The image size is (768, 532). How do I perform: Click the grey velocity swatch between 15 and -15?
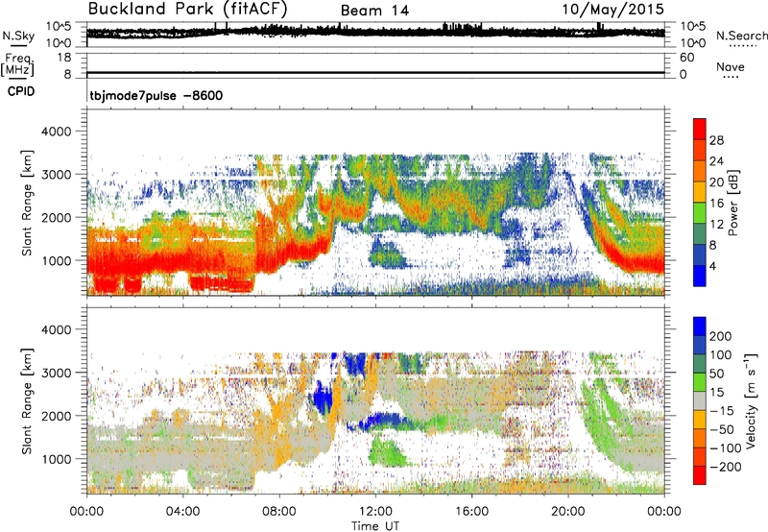pos(700,400)
